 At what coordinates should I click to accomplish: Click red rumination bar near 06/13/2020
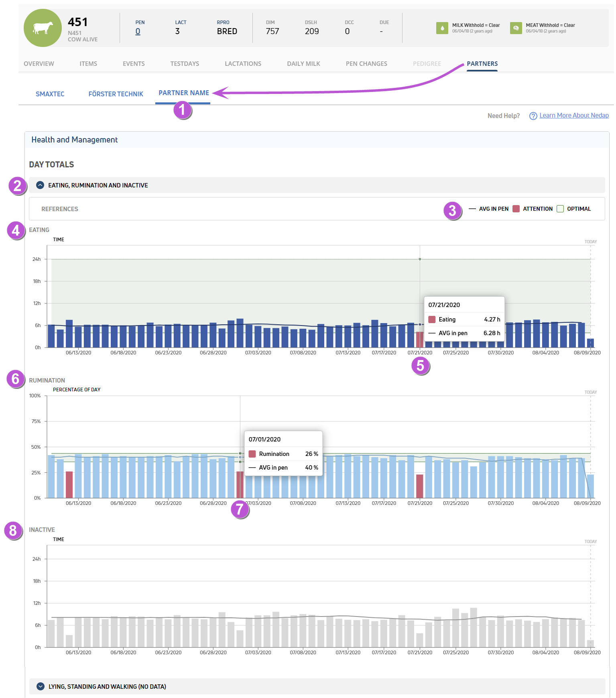(69, 485)
